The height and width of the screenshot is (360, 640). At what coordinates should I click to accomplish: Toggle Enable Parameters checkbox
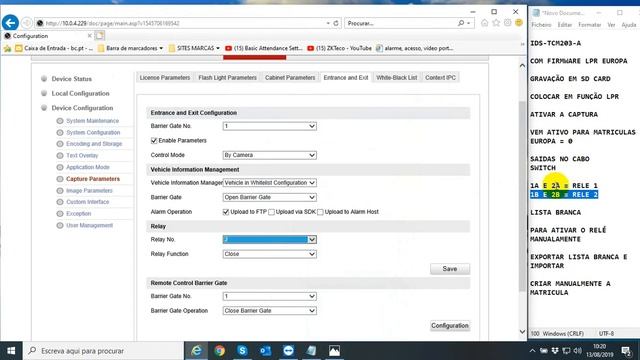pos(154,140)
